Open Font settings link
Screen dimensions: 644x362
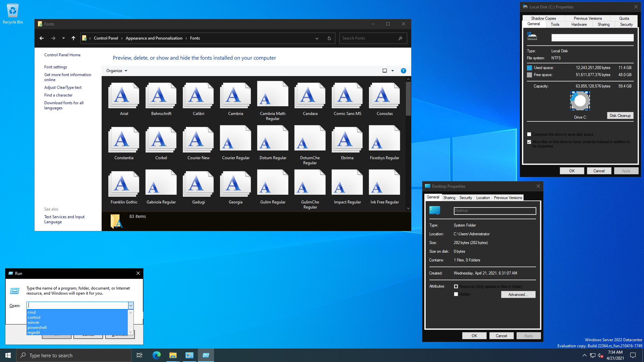pos(56,67)
